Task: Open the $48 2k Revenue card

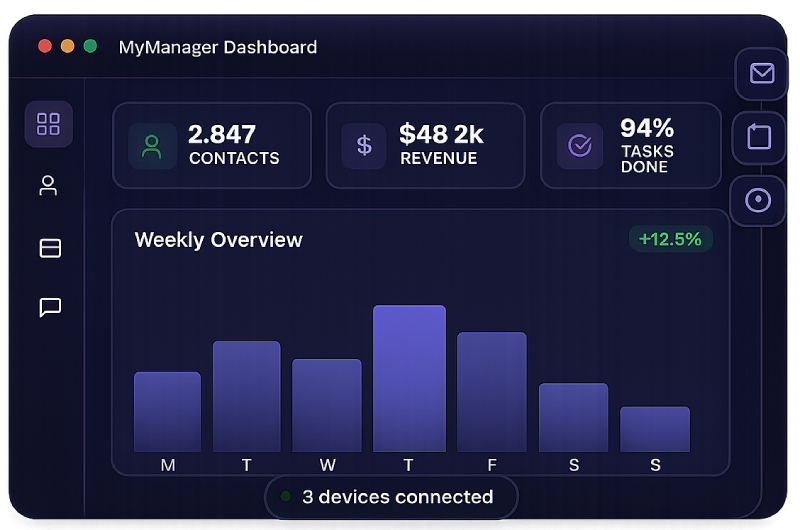Action: pos(425,146)
